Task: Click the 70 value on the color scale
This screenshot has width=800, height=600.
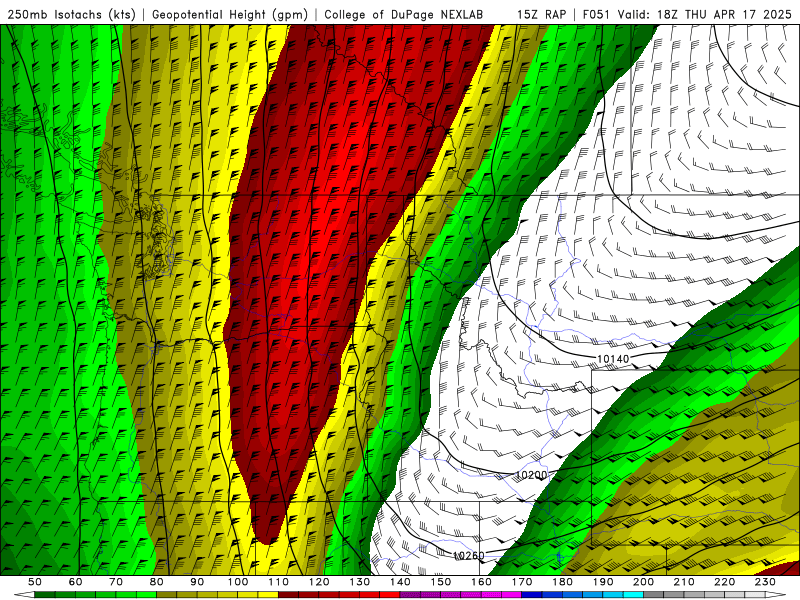Action: coord(116,582)
